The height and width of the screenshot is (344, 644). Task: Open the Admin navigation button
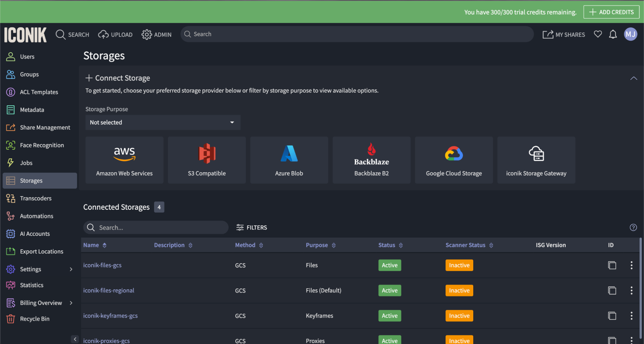[157, 34]
